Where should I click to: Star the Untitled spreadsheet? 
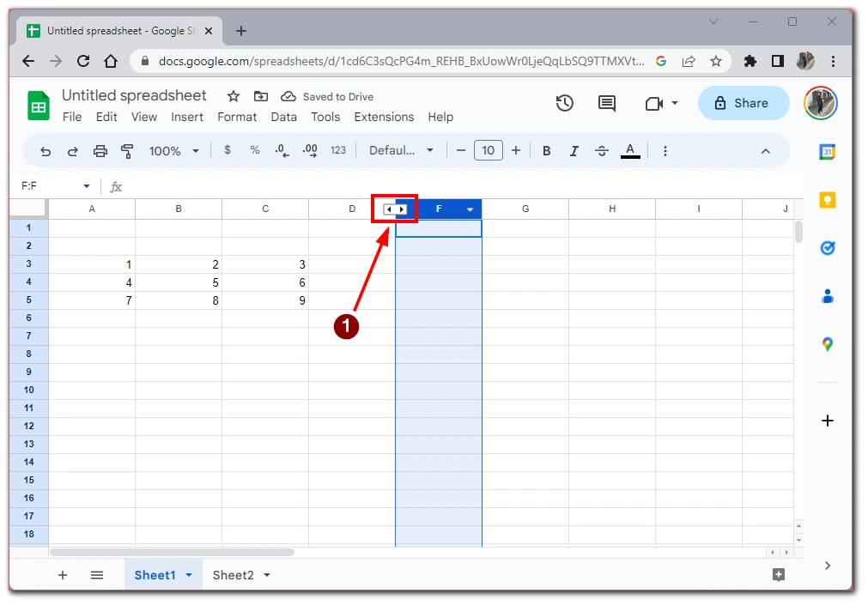(234, 96)
